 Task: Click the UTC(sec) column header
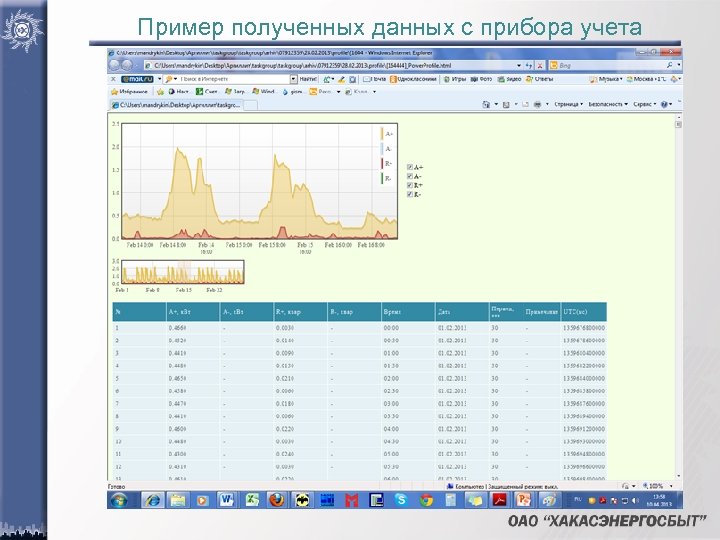pos(584,312)
